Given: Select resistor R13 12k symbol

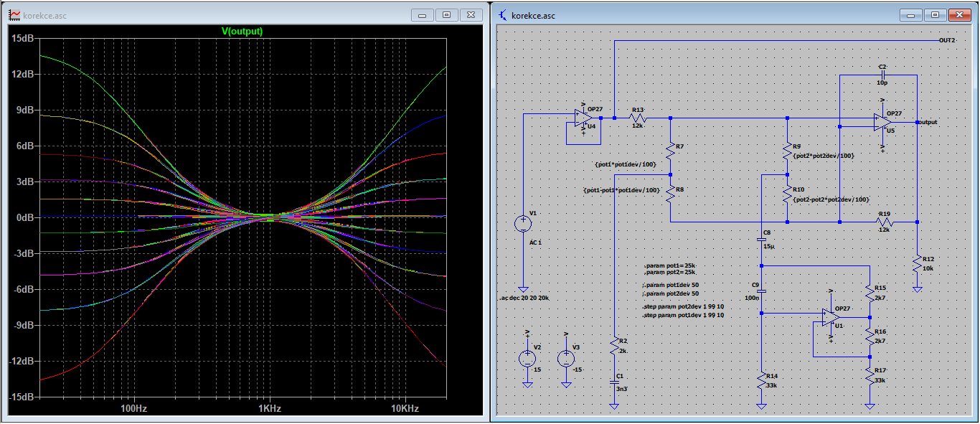Looking at the screenshot, I should click(x=637, y=118).
